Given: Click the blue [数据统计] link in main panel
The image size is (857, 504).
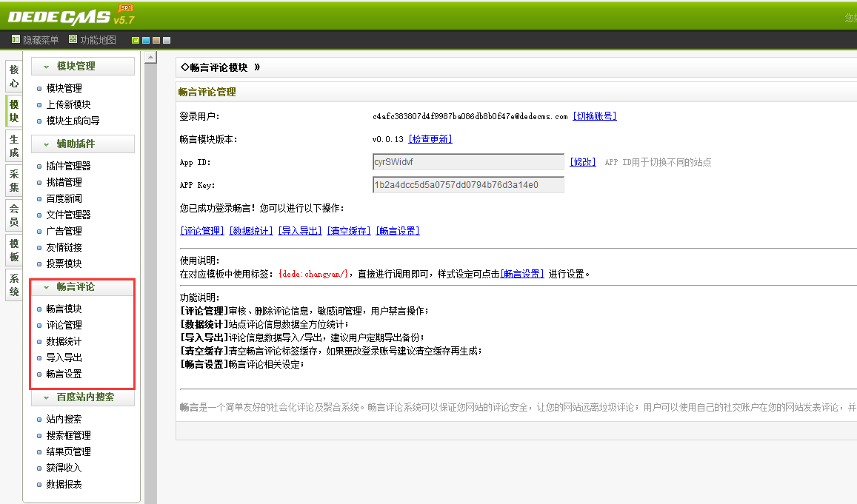Looking at the screenshot, I should click(x=251, y=231).
